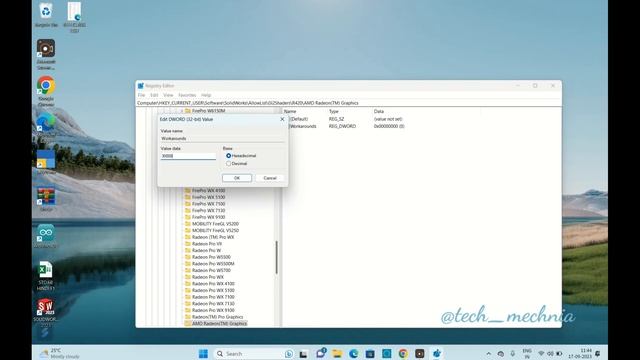Cancel the Edit DWORD dialog
This screenshot has height=360, width=640.
click(270, 178)
